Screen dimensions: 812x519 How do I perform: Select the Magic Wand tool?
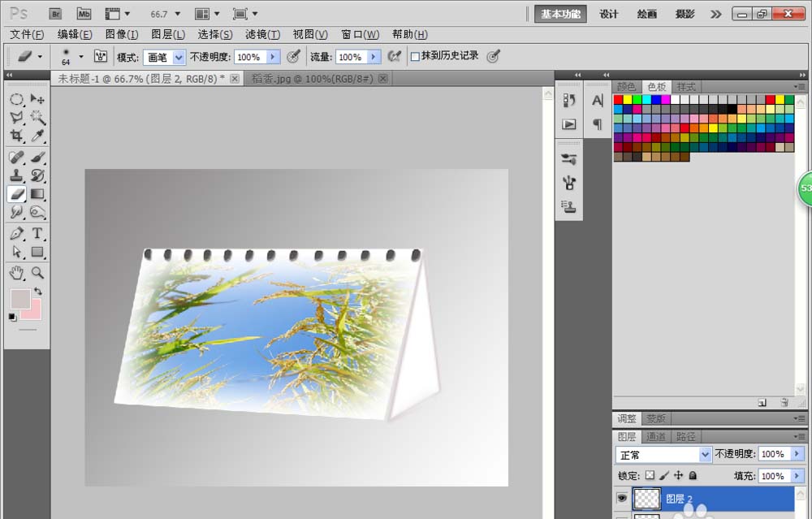[37, 117]
